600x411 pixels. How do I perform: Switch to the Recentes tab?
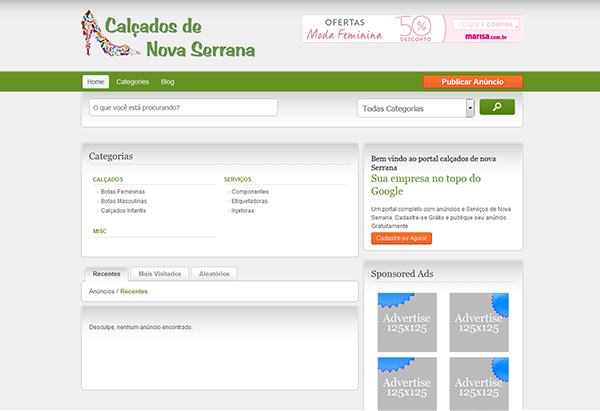(106, 274)
